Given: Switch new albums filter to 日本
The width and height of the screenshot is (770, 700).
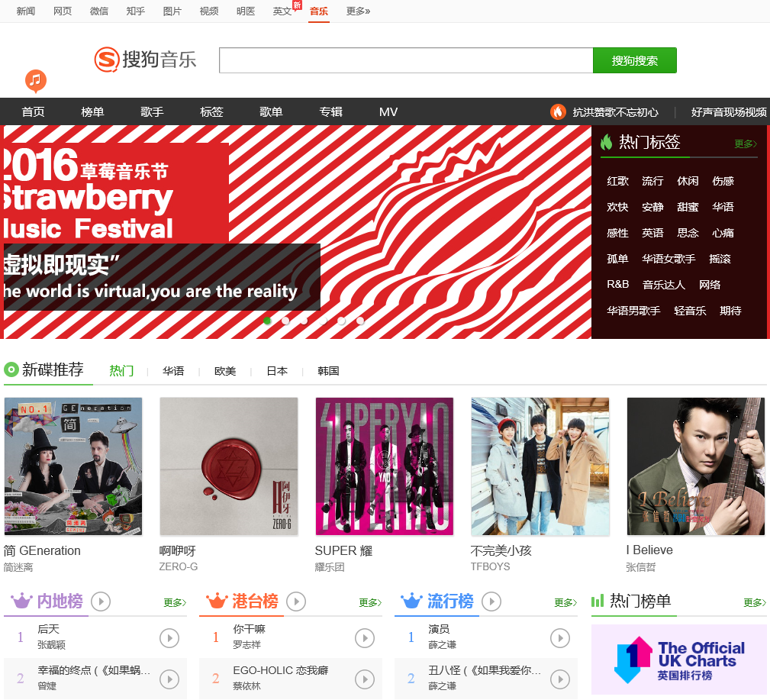Looking at the screenshot, I should (277, 371).
